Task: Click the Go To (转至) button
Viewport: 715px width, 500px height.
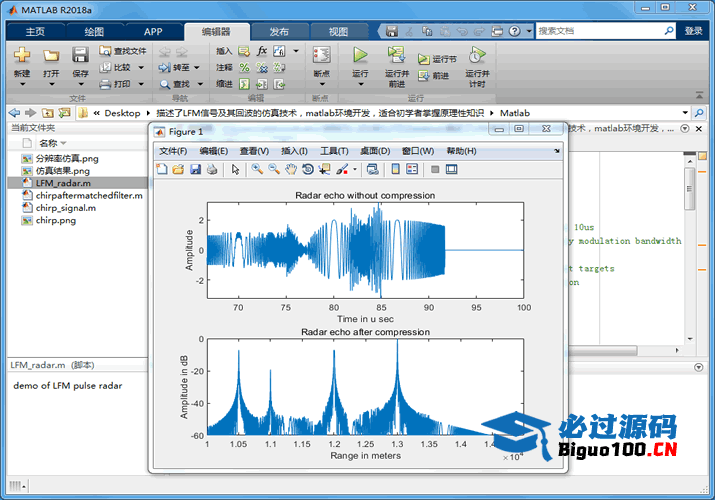Action: click(x=175, y=67)
